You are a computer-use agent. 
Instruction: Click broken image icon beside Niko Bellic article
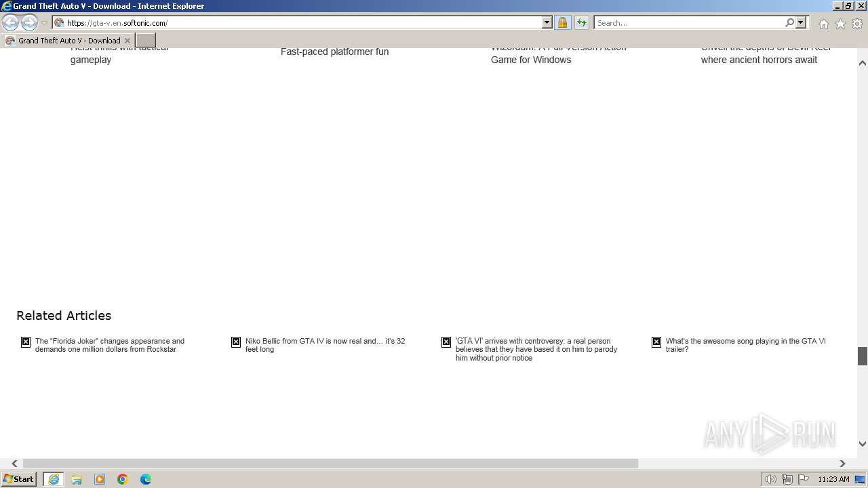point(236,342)
